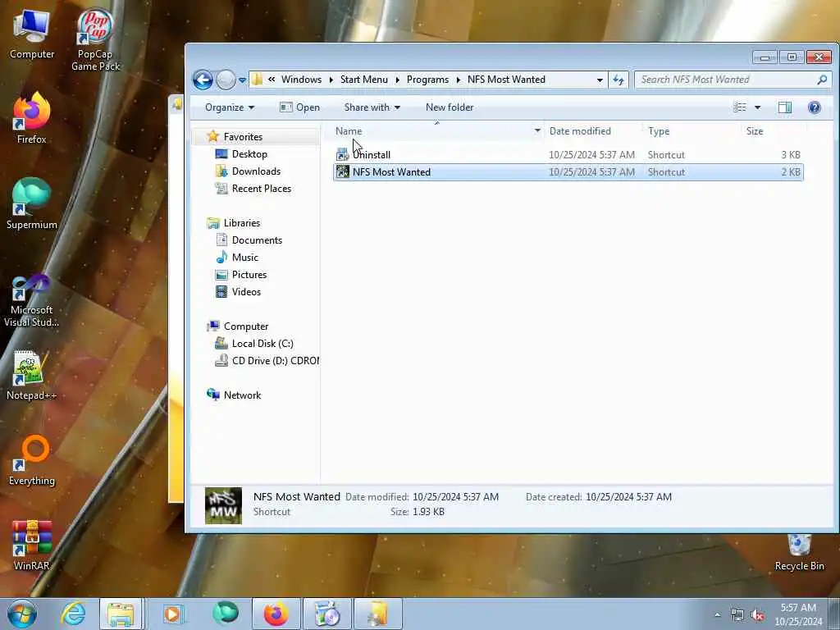This screenshot has width=840, height=630.
Task: Open Windows Explorer taskbar button
Action: (x=121, y=614)
